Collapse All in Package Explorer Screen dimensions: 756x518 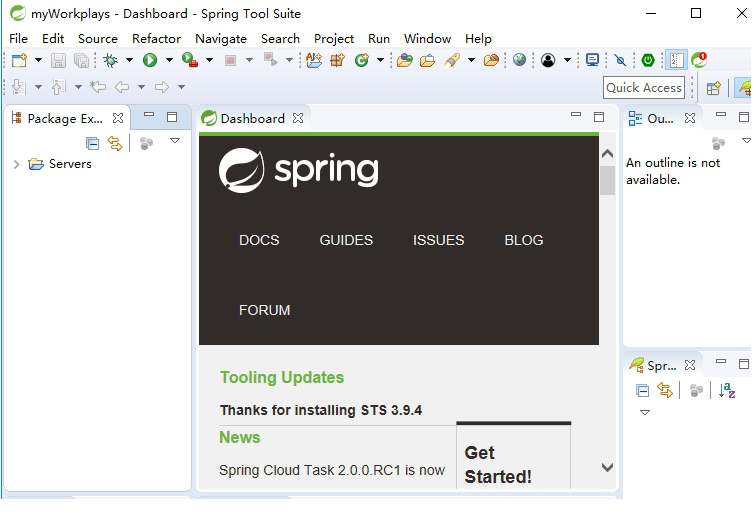point(92,143)
